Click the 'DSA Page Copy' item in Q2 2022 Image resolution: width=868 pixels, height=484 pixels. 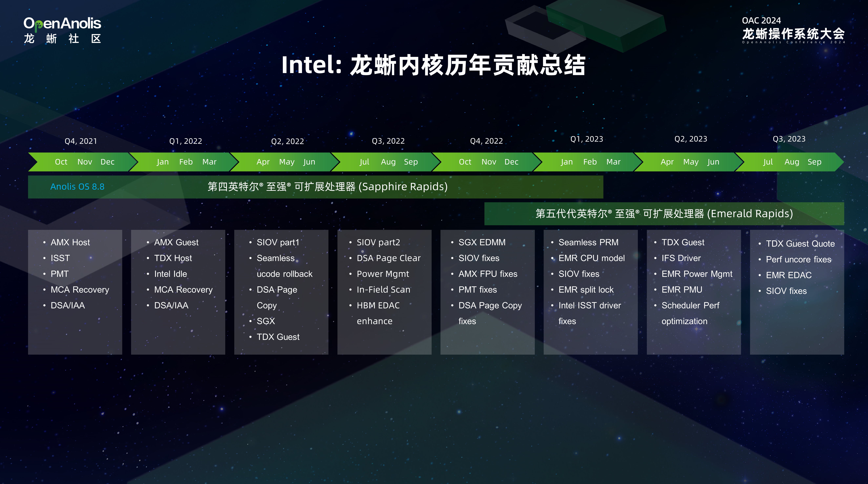(x=277, y=297)
